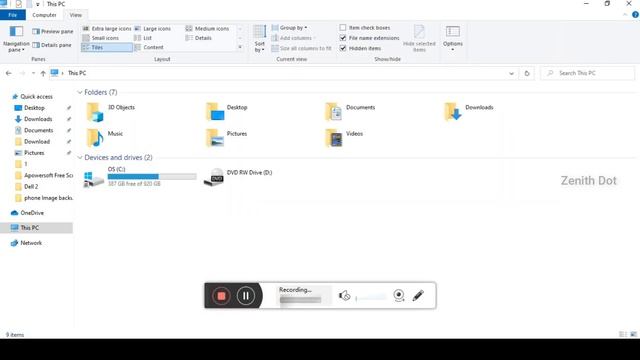Open the Downloads folder tile
Viewport: 640px width, 360px height.
(x=469, y=111)
